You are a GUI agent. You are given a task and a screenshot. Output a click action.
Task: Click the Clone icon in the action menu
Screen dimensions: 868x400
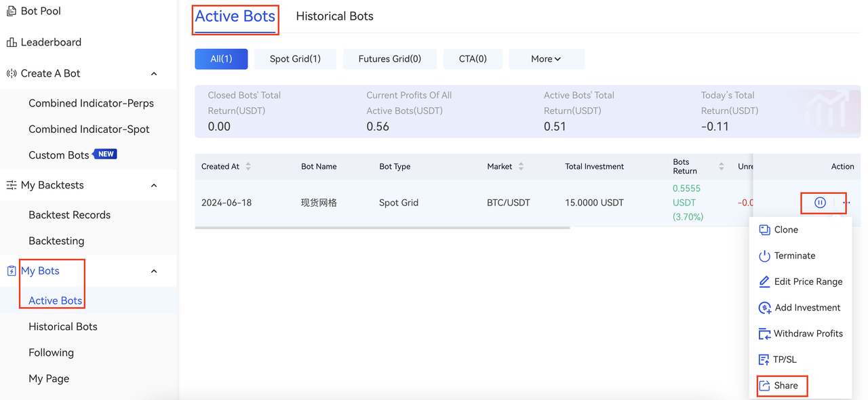764,230
